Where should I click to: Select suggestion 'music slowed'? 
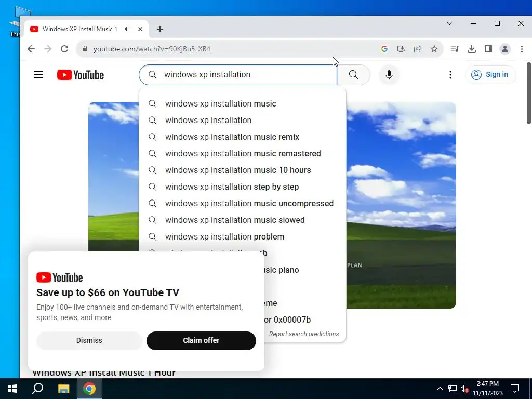tap(243, 220)
